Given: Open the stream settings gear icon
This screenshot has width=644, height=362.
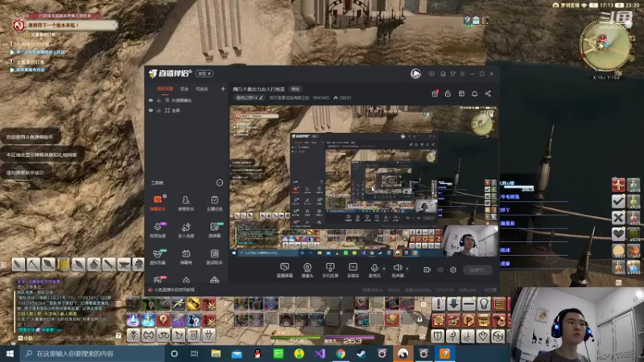Looking at the screenshot, I should tap(453, 269).
